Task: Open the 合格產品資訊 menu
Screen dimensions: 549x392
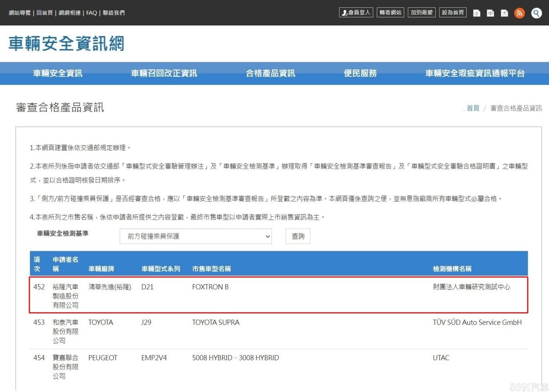Action: [x=270, y=73]
